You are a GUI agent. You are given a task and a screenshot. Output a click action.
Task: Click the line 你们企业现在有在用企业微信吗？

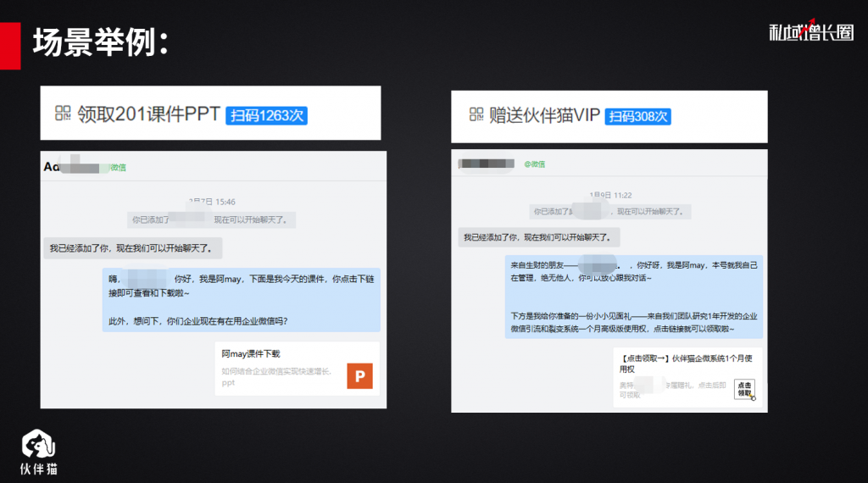coord(198,321)
